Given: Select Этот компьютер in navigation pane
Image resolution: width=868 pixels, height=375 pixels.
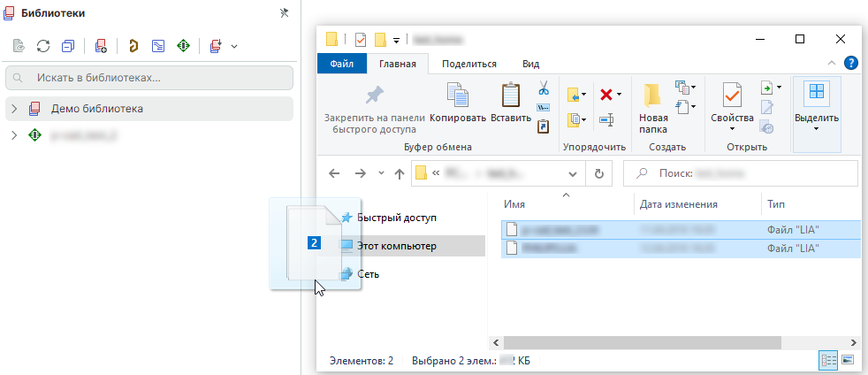Looking at the screenshot, I should (x=397, y=245).
